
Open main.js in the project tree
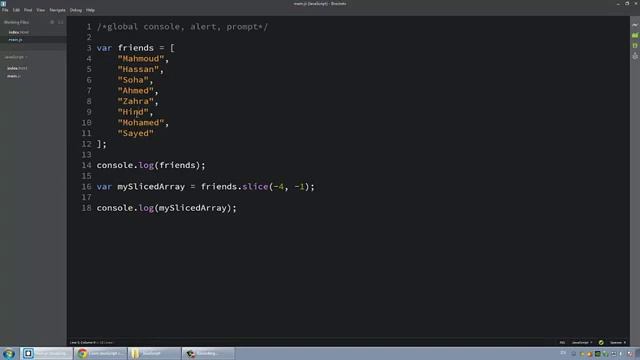pyautogui.click(x=14, y=76)
